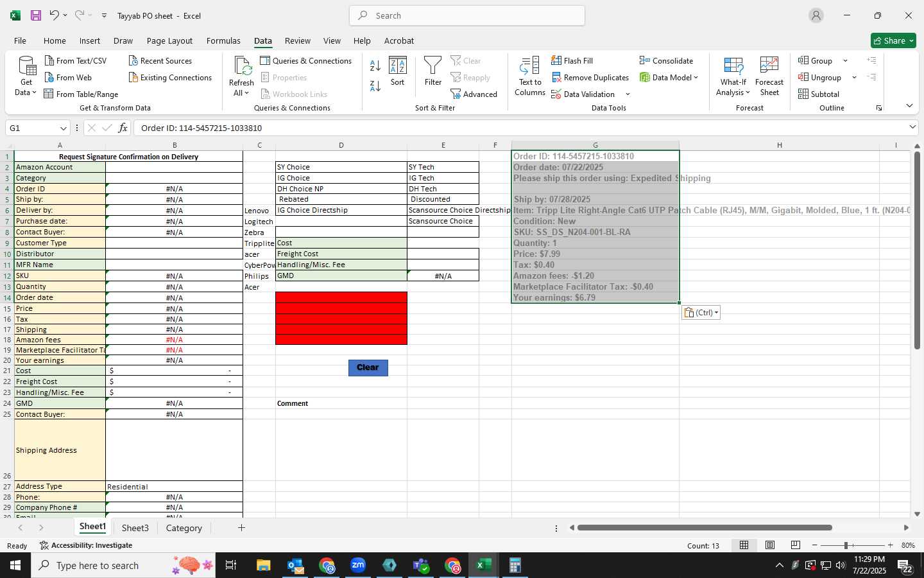Click Insert Function fx icon

pyautogui.click(x=123, y=128)
